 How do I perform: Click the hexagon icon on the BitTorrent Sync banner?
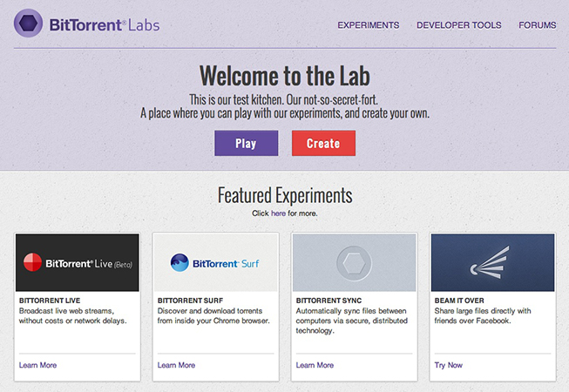point(354,262)
